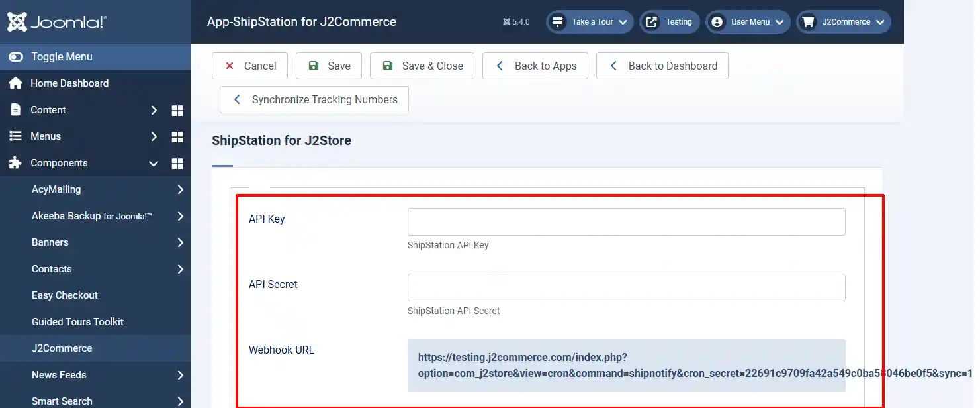Click the App-ShipStation for J2Commerce title

click(x=302, y=22)
